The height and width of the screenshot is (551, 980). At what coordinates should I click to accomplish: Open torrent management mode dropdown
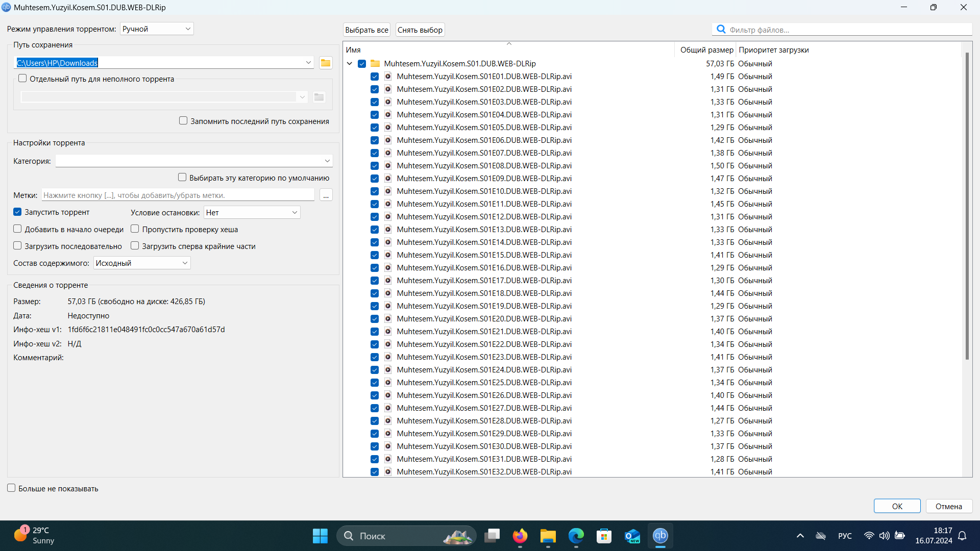(x=157, y=29)
